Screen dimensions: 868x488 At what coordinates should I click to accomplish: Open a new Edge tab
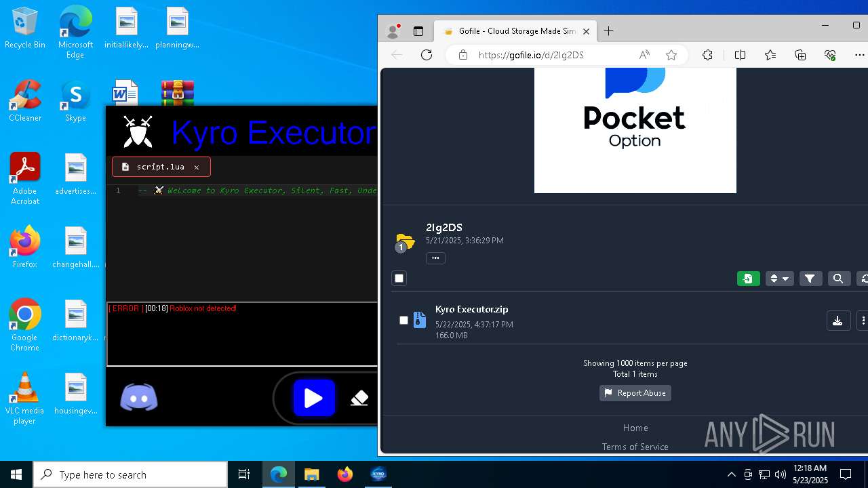coord(608,31)
